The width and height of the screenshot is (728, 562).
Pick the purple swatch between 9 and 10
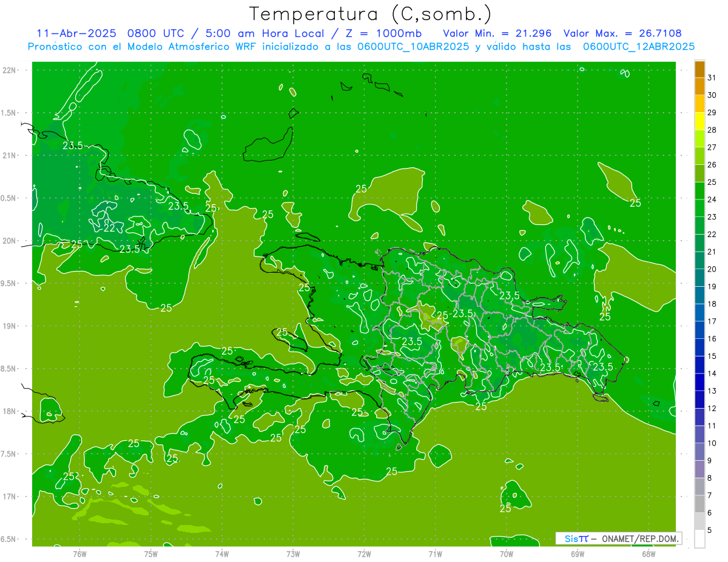tap(699, 452)
